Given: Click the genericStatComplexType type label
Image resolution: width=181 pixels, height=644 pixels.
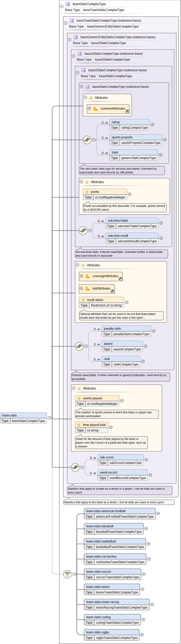Looking at the screenshot, I should [138, 158].
